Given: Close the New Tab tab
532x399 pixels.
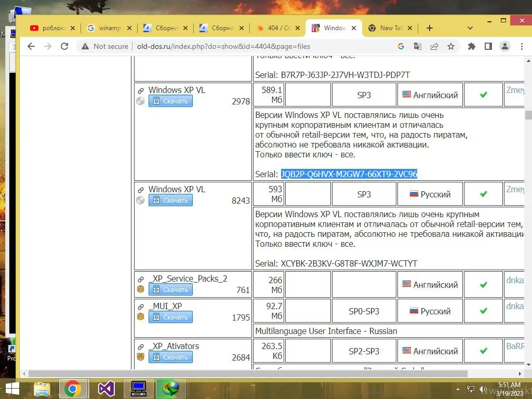Looking at the screenshot, I should 410,28.
